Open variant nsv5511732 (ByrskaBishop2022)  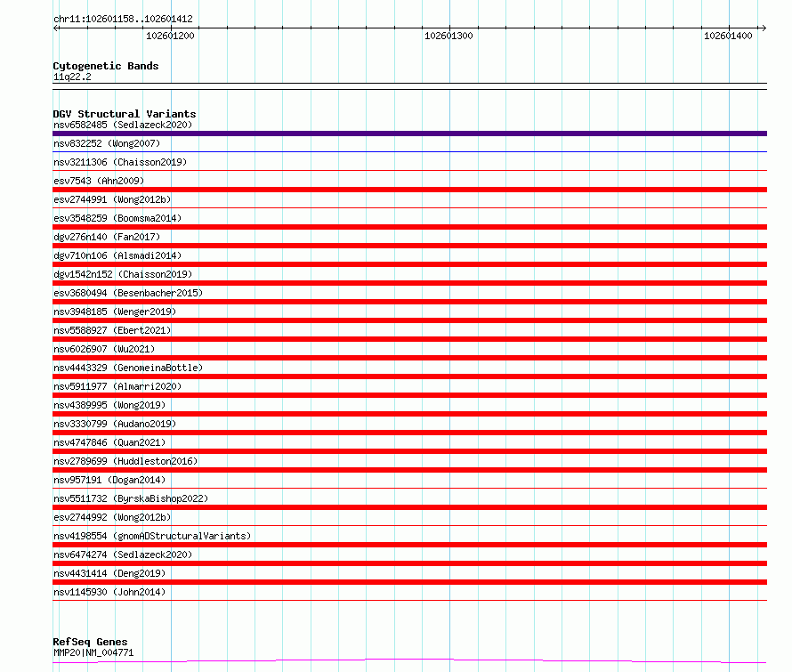(x=131, y=498)
